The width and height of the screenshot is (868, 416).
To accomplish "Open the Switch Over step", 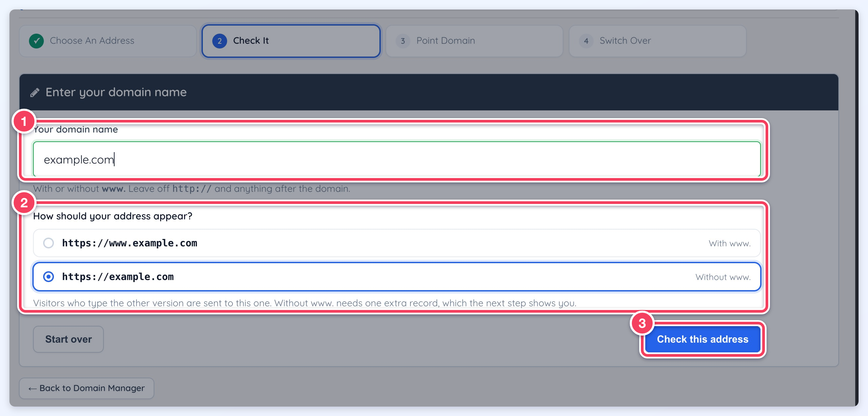I will 657,41.
